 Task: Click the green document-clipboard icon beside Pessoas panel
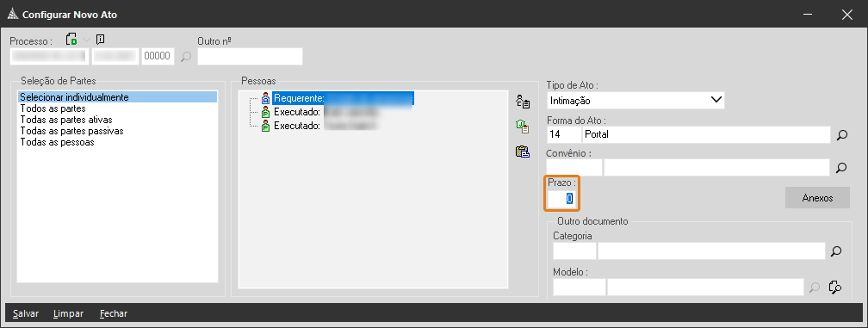[x=523, y=127]
